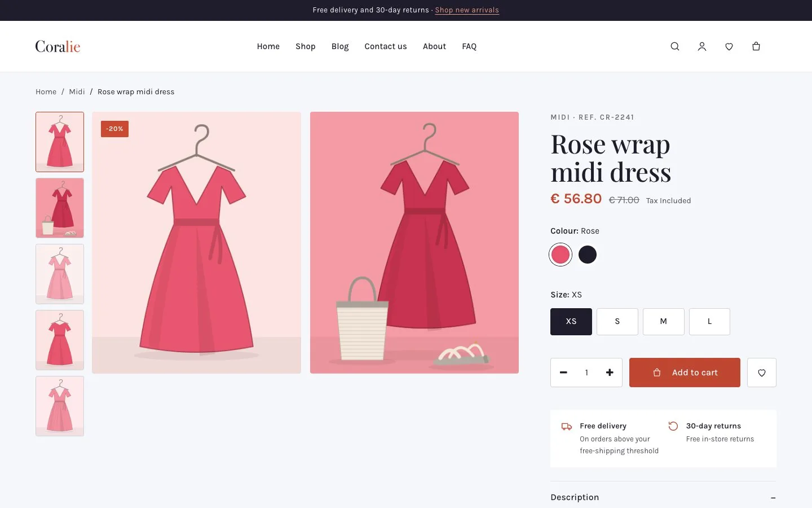The height and width of the screenshot is (508, 812).
Task: Click the Rose wrap midi dress title
Action: click(x=611, y=158)
